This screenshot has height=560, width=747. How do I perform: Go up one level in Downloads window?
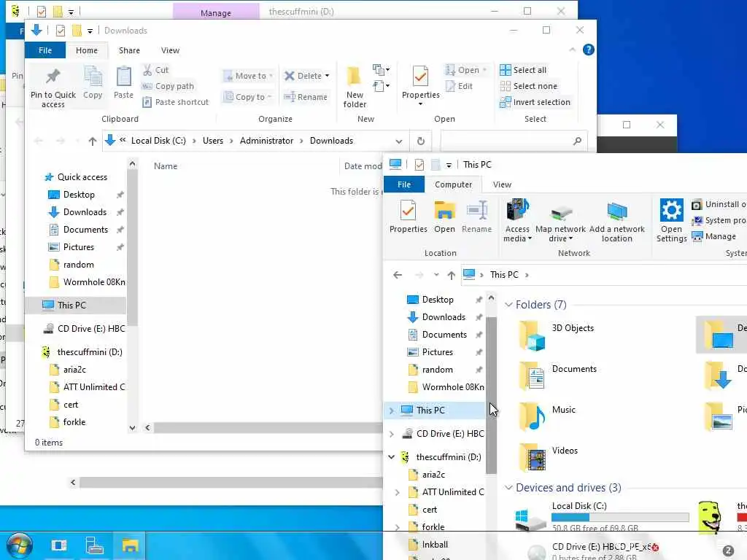[93, 141]
